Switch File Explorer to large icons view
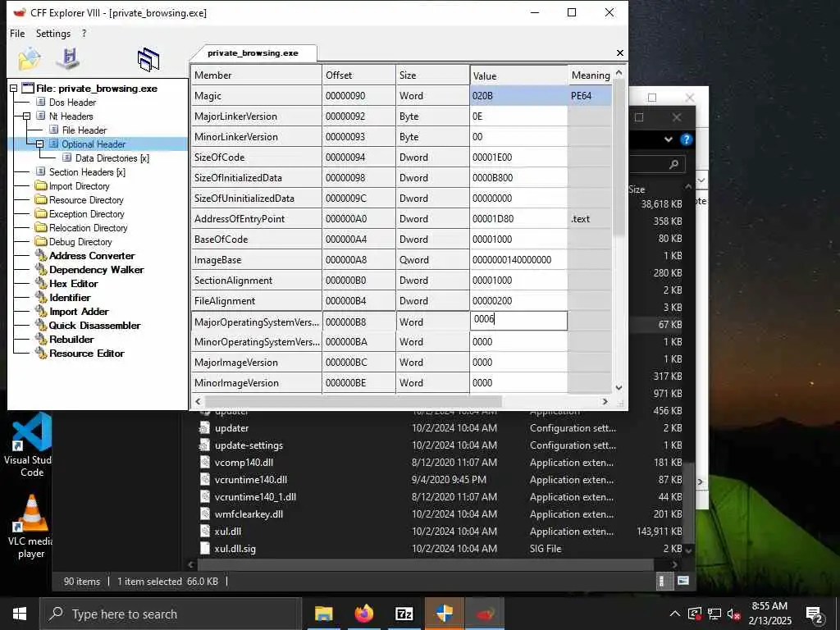Image resolution: width=840 pixels, height=630 pixels. click(x=683, y=581)
